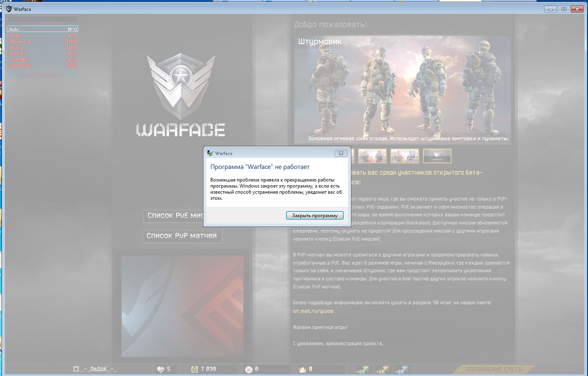
Task: Click the Закрыть программу button
Action: (315, 216)
